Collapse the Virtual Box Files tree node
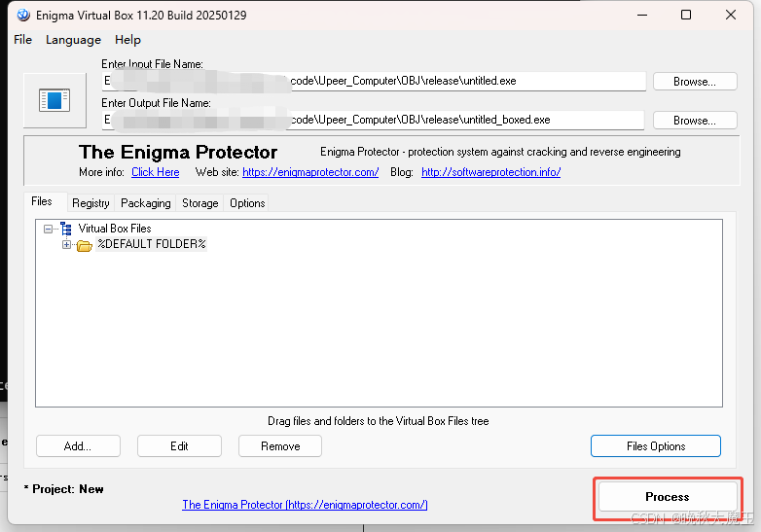Viewport: 761px width, 532px height. 48,229
